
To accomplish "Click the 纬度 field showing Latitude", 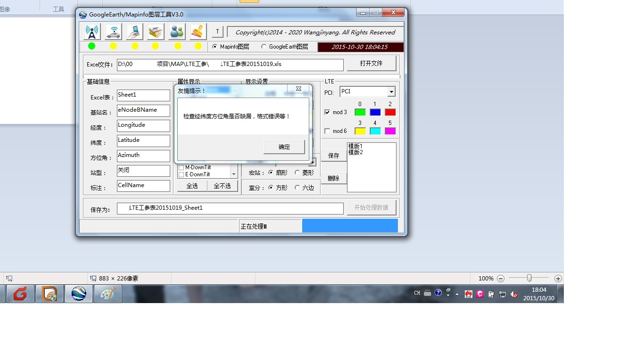I will pos(143,140).
